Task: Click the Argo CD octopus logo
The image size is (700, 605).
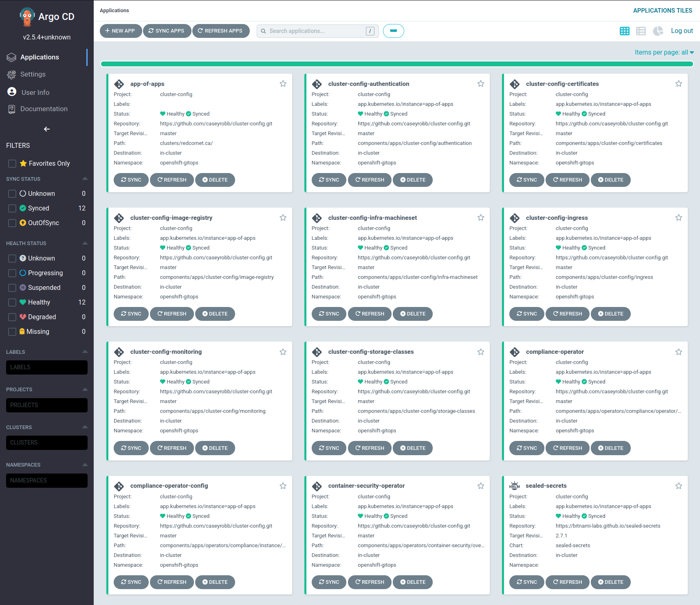Action: (27, 17)
